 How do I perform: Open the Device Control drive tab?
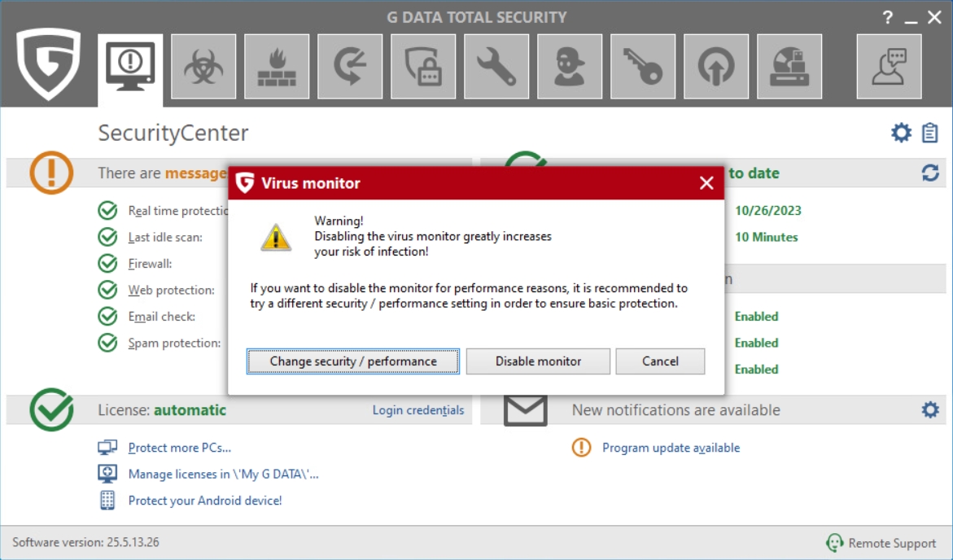coord(789,67)
